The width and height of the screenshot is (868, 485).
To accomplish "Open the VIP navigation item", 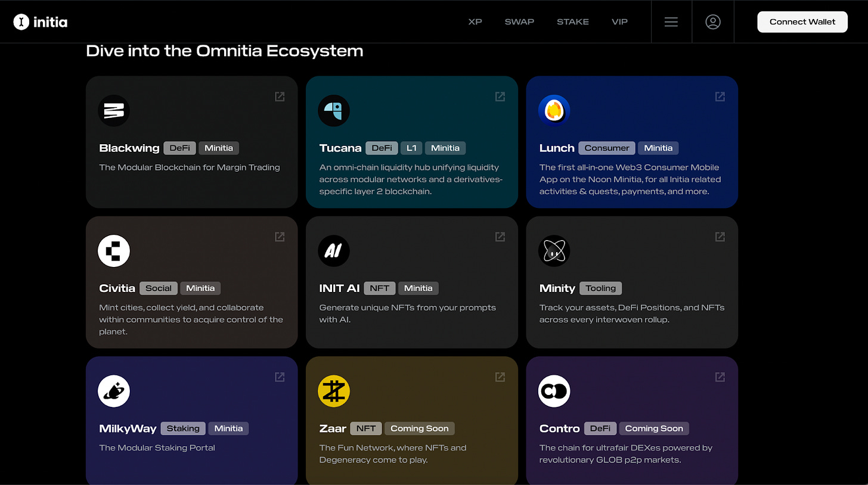I will (x=620, y=22).
